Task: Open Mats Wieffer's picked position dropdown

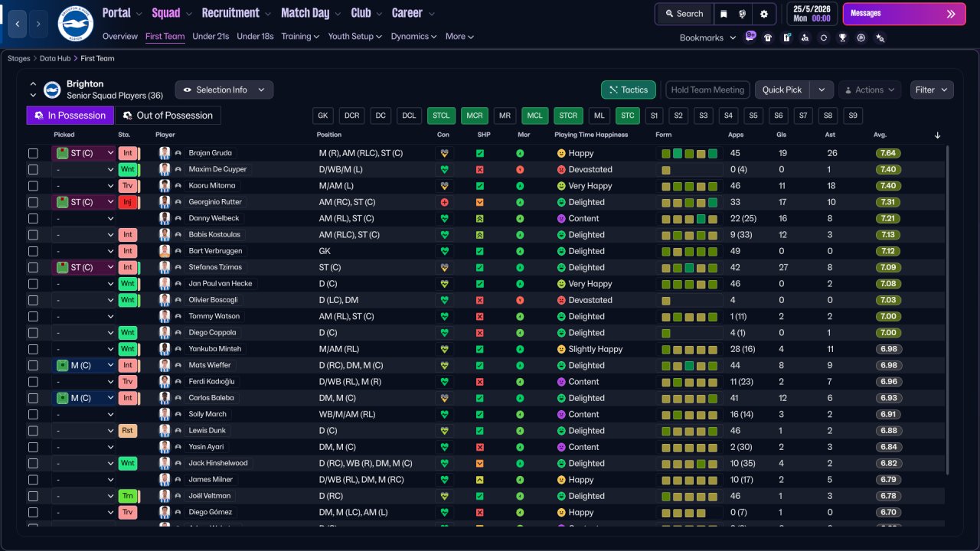Action: [83, 365]
